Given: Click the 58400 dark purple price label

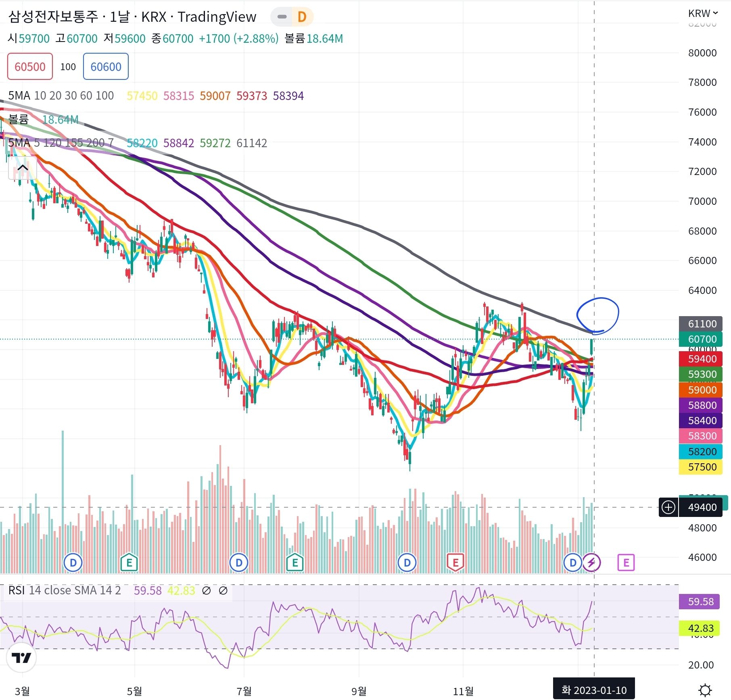Looking at the screenshot, I should 701,421.
